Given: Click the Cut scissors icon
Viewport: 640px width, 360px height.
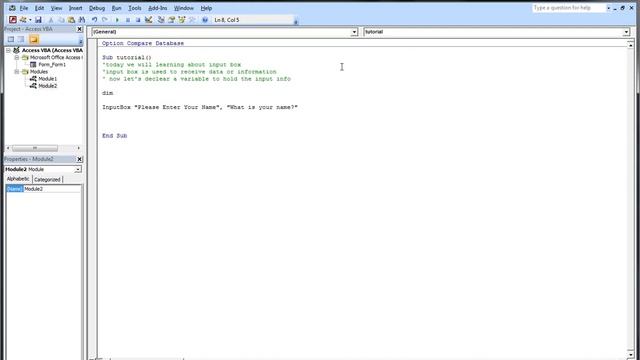Looking at the screenshot, I should [51, 20].
